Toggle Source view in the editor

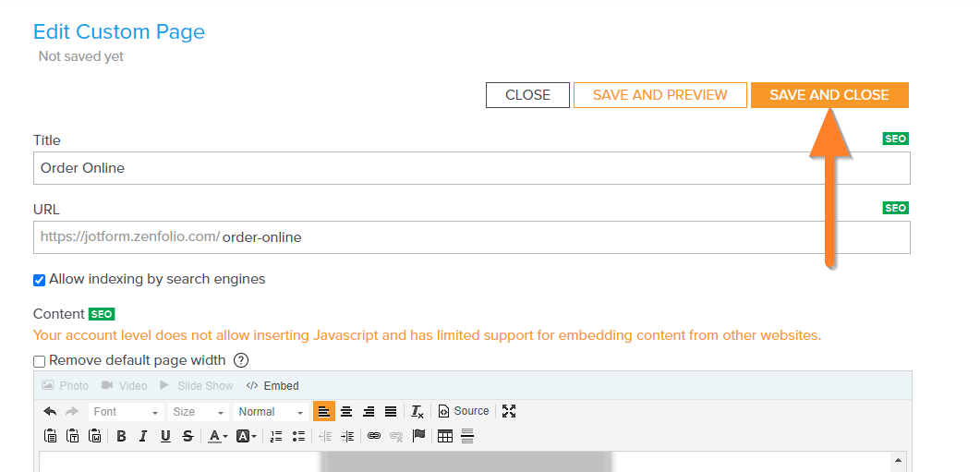pyautogui.click(x=464, y=411)
